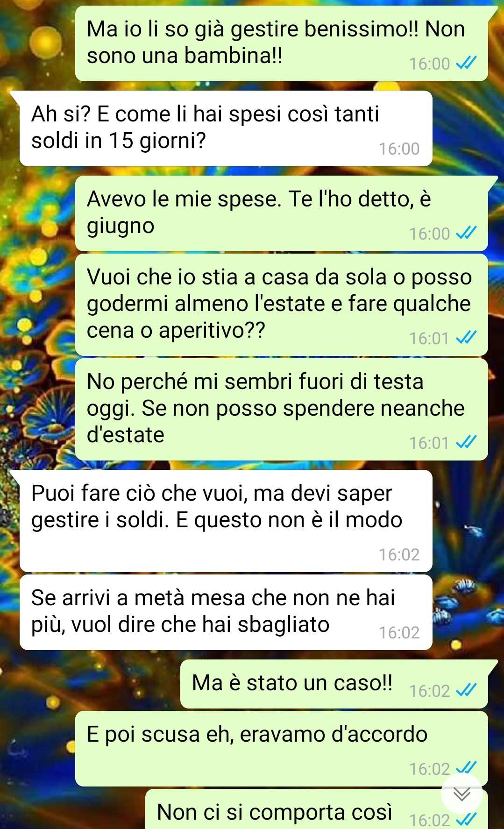Select message 'Vuoi che io stia a casa da sola'
Screen dimensions: 504x829
pos(282,305)
